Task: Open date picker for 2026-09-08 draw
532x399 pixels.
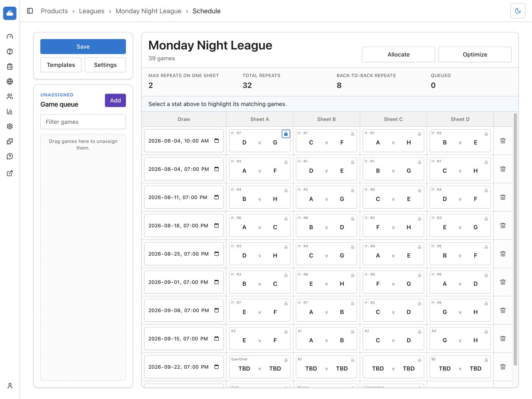Action: pos(217,310)
